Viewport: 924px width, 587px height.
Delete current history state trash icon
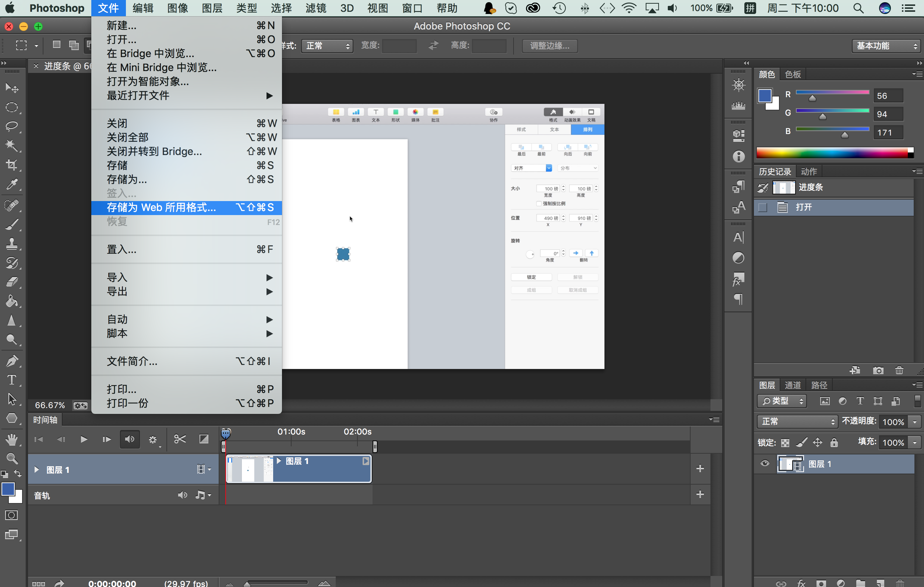point(899,370)
